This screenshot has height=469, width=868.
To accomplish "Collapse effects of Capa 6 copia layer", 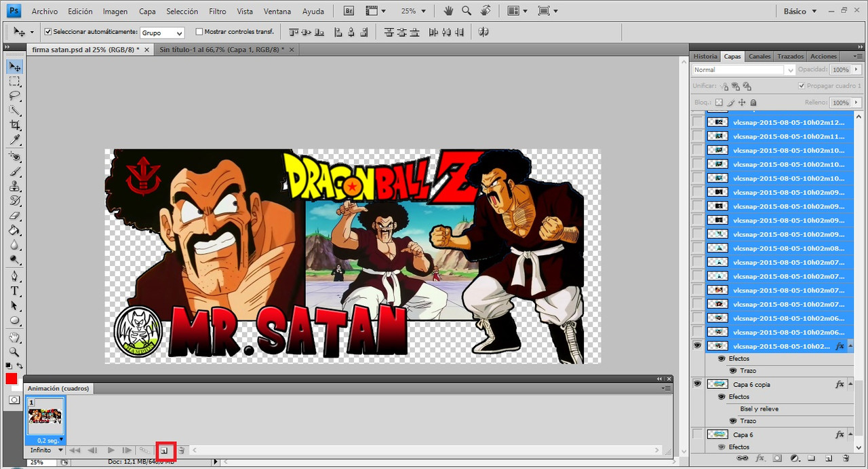I will tap(850, 384).
